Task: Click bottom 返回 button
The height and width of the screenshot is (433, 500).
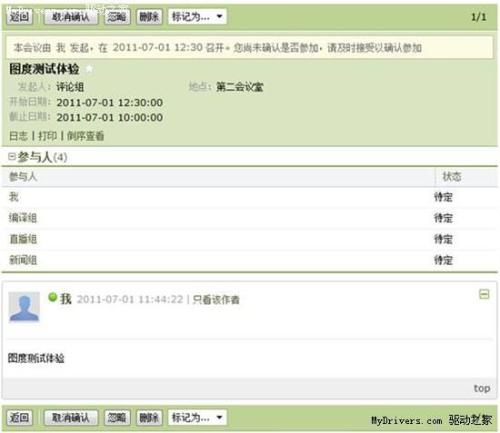Action: pyautogui.click(x=20, y=417)
